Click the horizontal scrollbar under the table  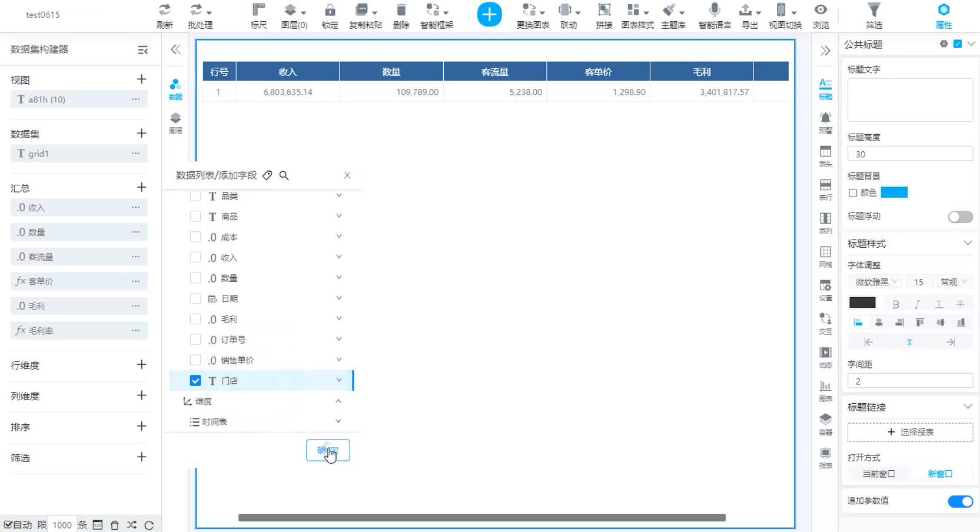[481, 518]
